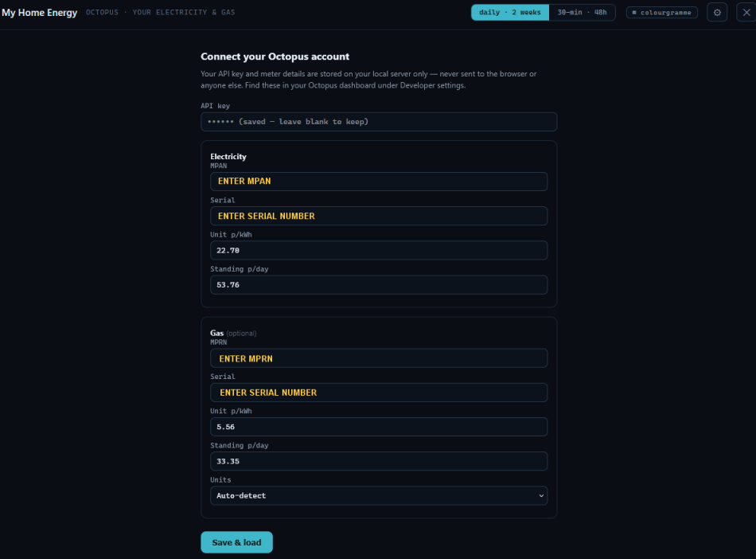Viewport: 756px width, 559px height.
Task: Click the My Home Energy title
Action: tap(39, 13)
